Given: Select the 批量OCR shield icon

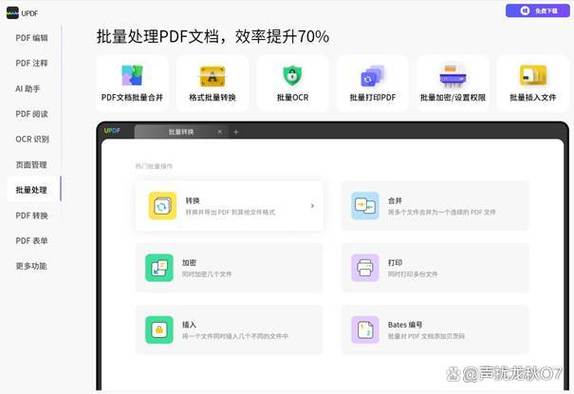Looking at the screenshot, I should click(292, 76).
